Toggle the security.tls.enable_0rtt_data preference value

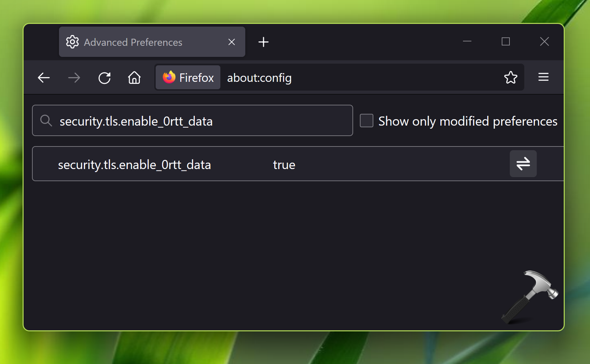pyautogui.click(x=523, y=164)
